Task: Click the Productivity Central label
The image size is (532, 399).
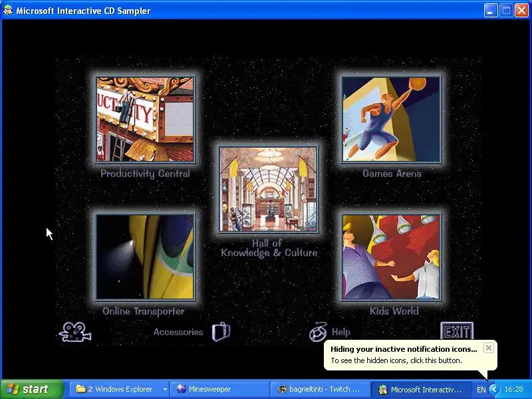Action: coord(145,174)
